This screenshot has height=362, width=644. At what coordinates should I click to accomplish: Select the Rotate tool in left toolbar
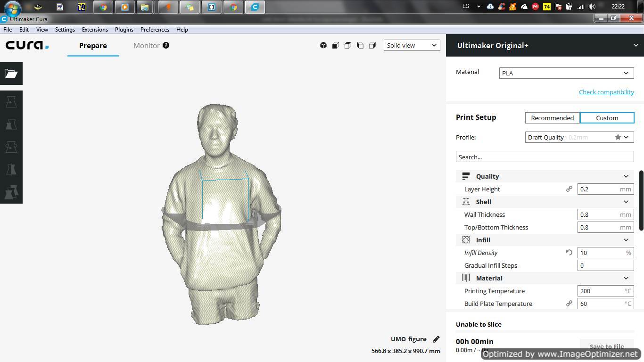pos(11,147)
